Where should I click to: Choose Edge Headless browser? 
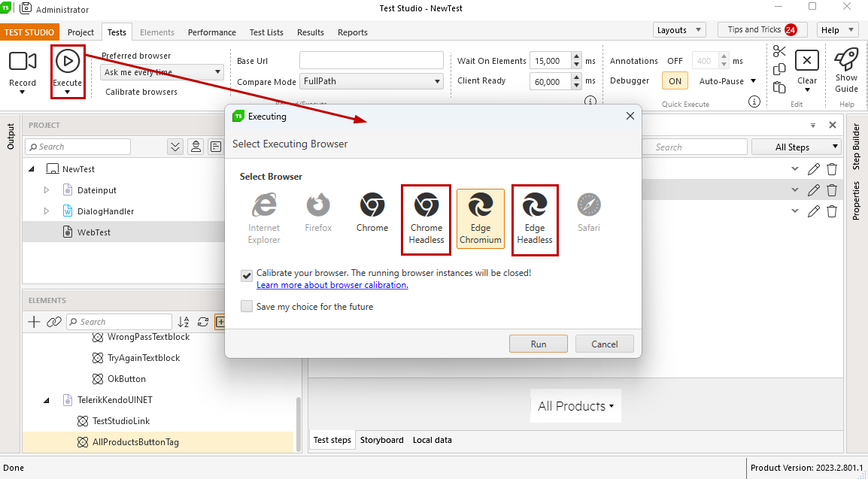tap(535, 219)
